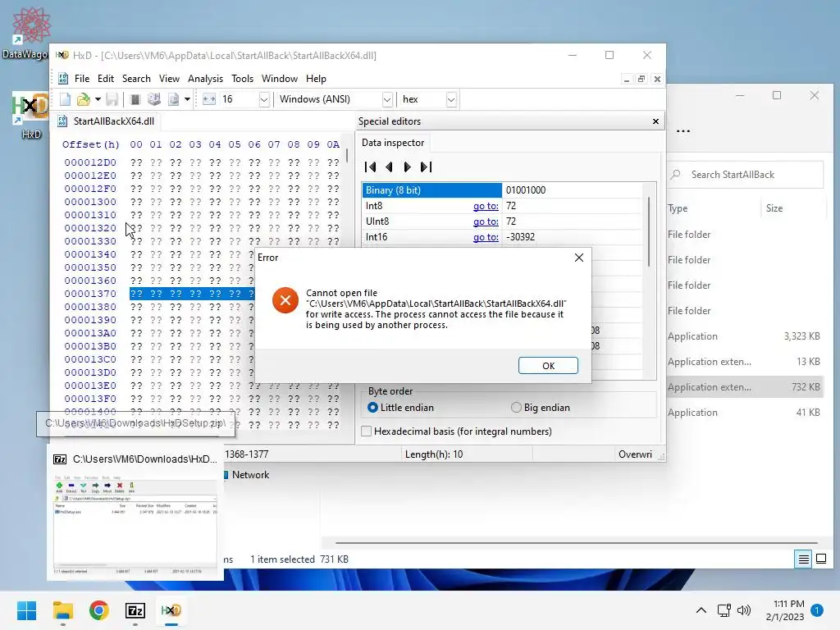Open the Window menu

[279, 79]
